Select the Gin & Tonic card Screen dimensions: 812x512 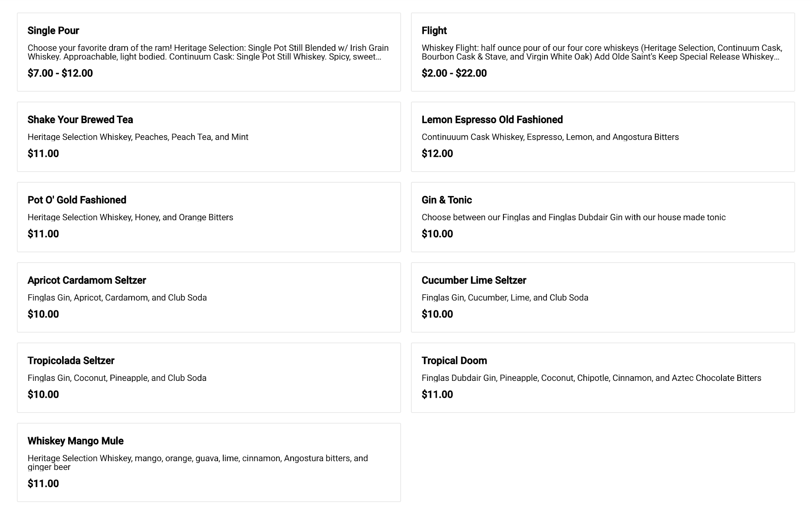pos(447,200)
